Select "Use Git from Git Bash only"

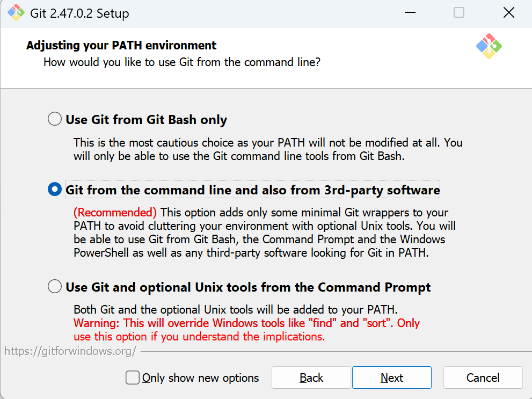click(55, 119)
